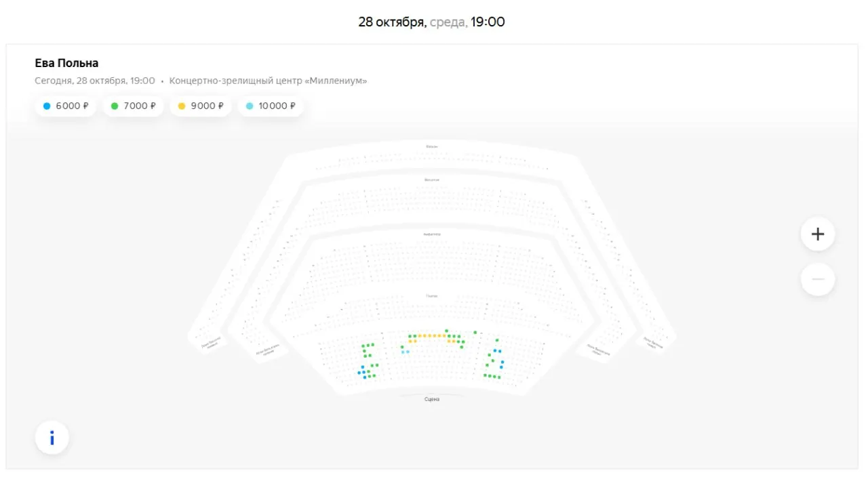Pick the leftmost yellow seat in the top row
This screenshot has width=868, height=479.
pos(420,335)
